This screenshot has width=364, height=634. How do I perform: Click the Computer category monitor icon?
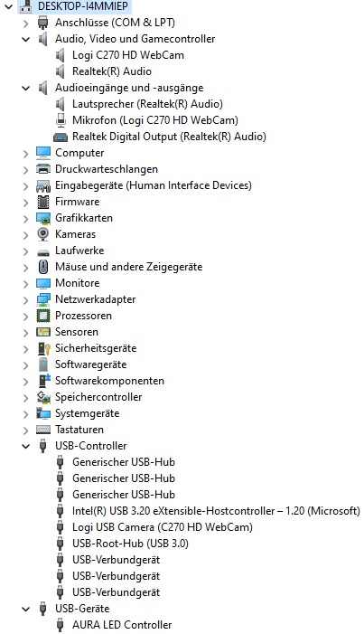tap(42, 153)
